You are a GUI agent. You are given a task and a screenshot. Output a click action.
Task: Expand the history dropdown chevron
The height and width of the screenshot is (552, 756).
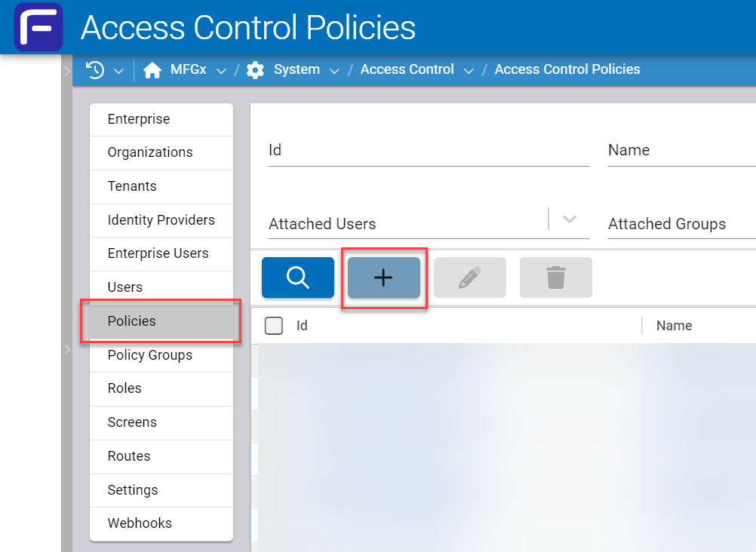[118, 71]
